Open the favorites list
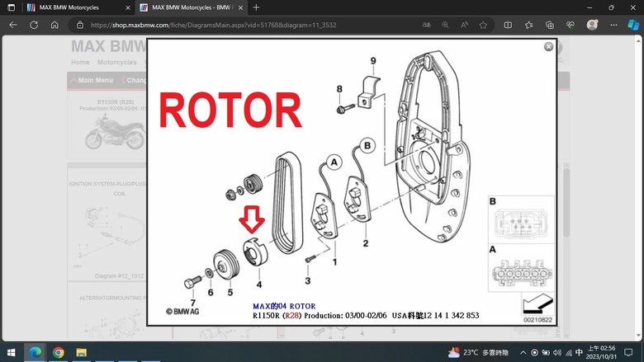Image resolution: width=644 pixels, height=362 pixels. (528, 25)
